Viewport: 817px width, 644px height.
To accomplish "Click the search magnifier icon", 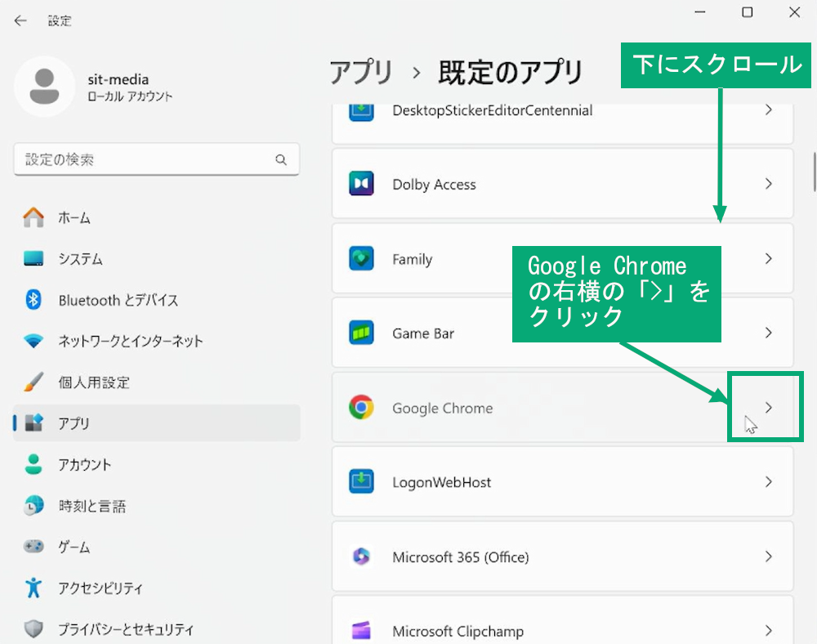I will coord(281,159).
